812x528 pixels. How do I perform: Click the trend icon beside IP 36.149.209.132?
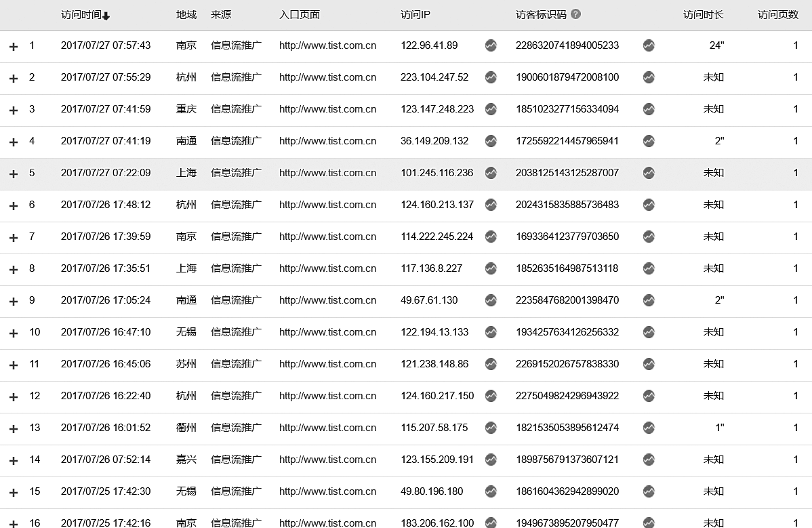pos(491,141)
